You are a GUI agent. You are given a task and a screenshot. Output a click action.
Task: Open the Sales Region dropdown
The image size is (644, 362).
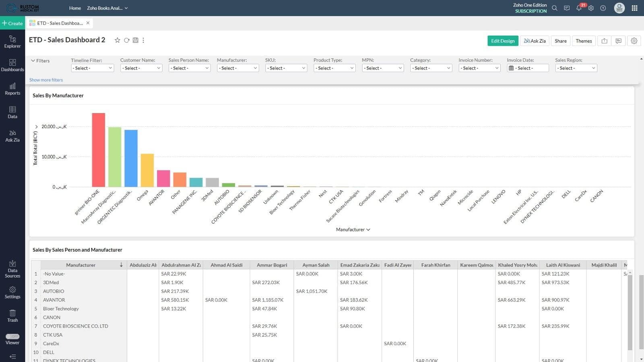576,68
